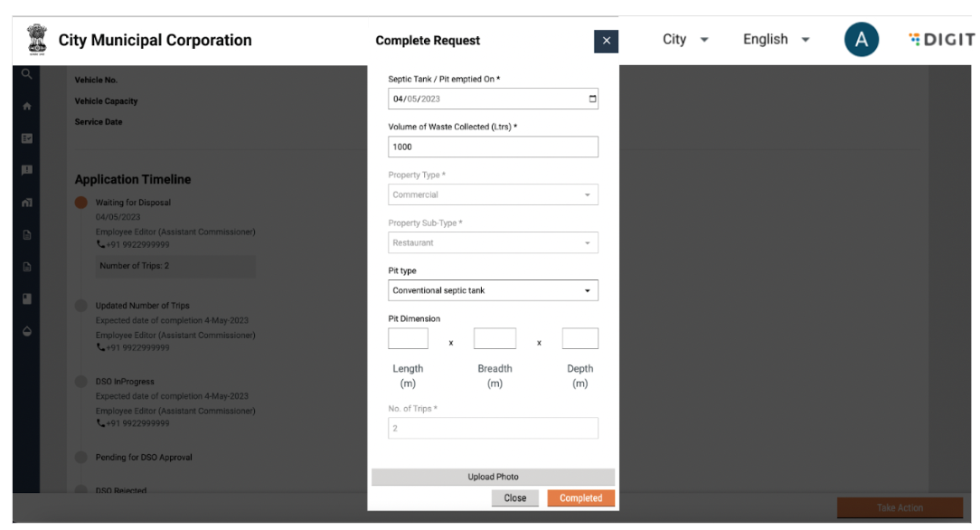Click the Completed button
This screenshot has width=980, height=530.
580,498
